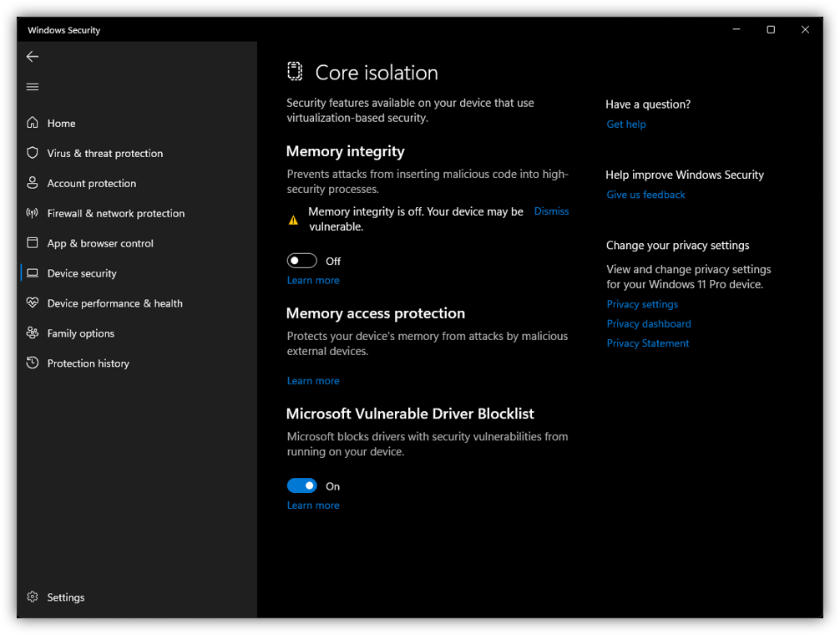
Task: Click the Firewall network antenna icon
Action: pos(32,213)
